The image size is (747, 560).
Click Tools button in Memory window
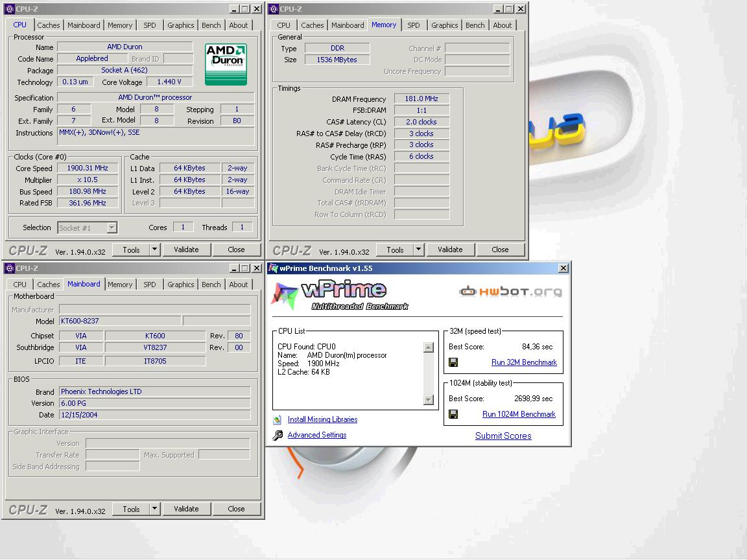395,250
